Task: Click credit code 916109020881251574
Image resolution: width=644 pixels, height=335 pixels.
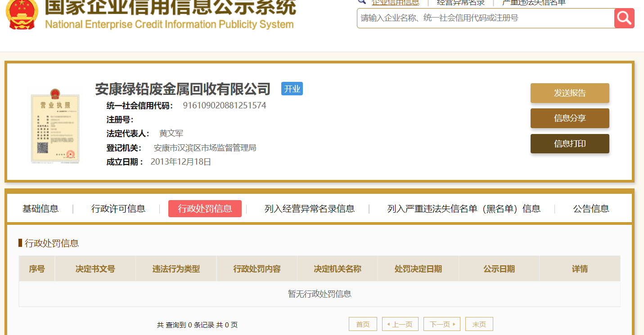Action: click(x=225, y=106)
